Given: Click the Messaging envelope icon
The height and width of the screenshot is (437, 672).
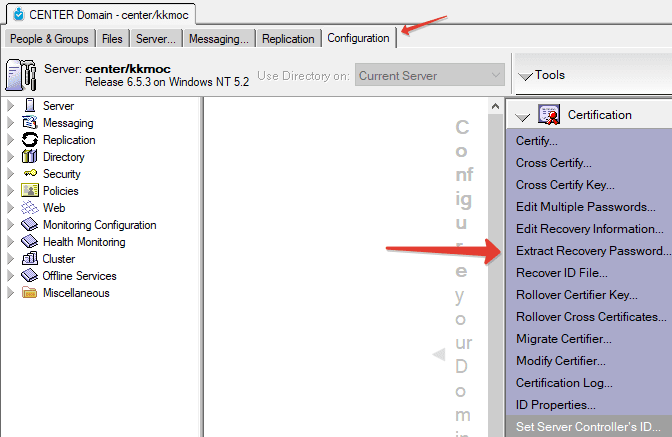Looking at the screenshot, I should [30, 123].
